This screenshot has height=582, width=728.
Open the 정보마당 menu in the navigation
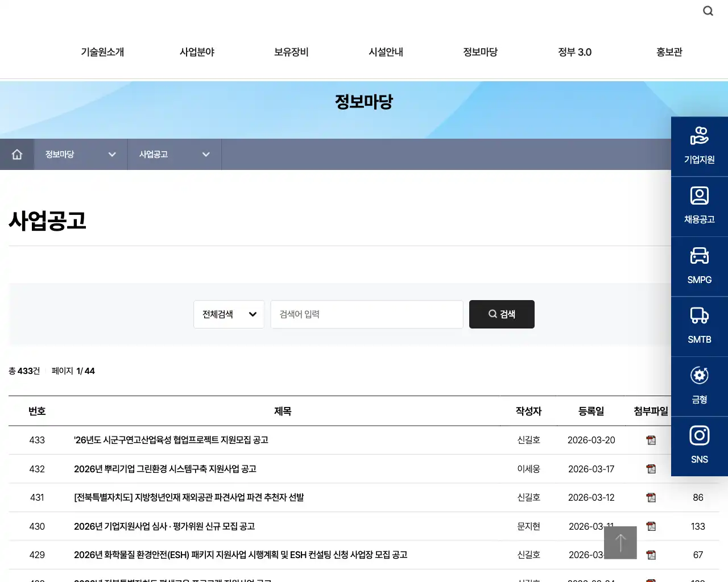[x=480, y=52]
